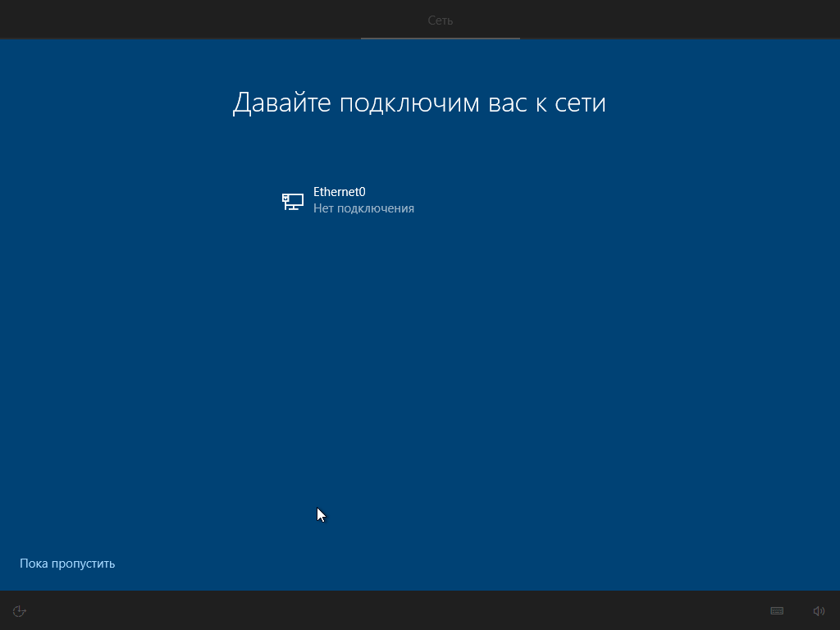Click the word "Нет" under Ethernet0
Viewport: 840px width, 630px height.
(323, 208)
